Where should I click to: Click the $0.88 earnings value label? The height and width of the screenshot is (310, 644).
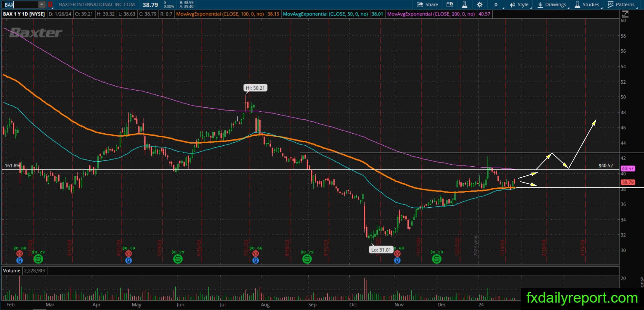coord(20,248)
